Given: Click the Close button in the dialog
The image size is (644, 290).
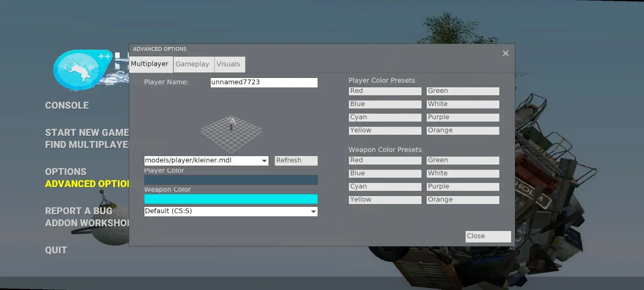Looking at the screenshot, I should 488,237.
